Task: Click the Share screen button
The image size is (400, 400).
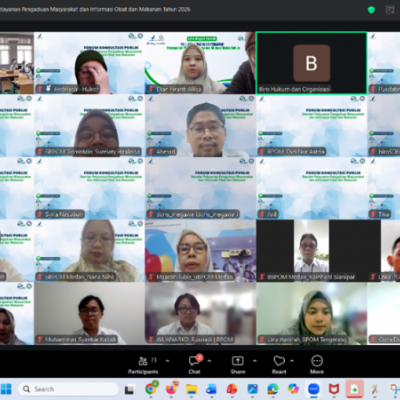Action: [x=238, y=365]
